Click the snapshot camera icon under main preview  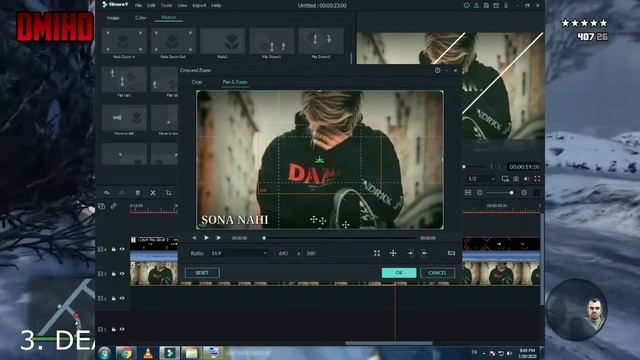click(x=516, y=179)
